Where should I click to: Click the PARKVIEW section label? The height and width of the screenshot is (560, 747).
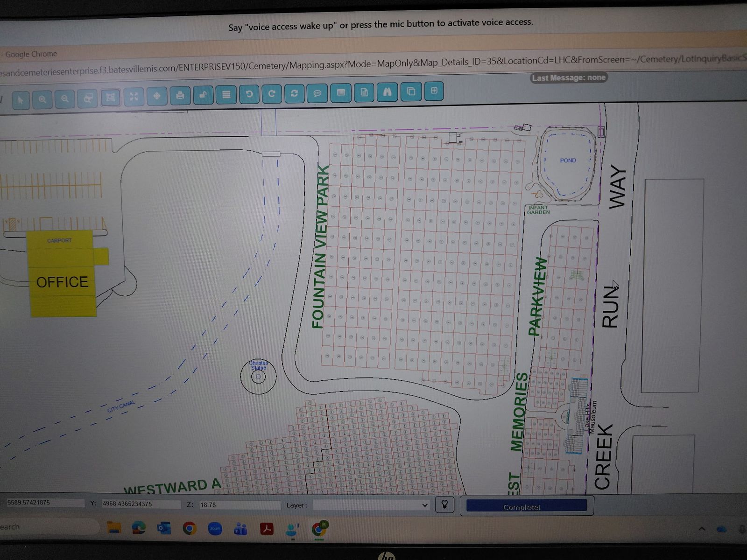(537, 296)
